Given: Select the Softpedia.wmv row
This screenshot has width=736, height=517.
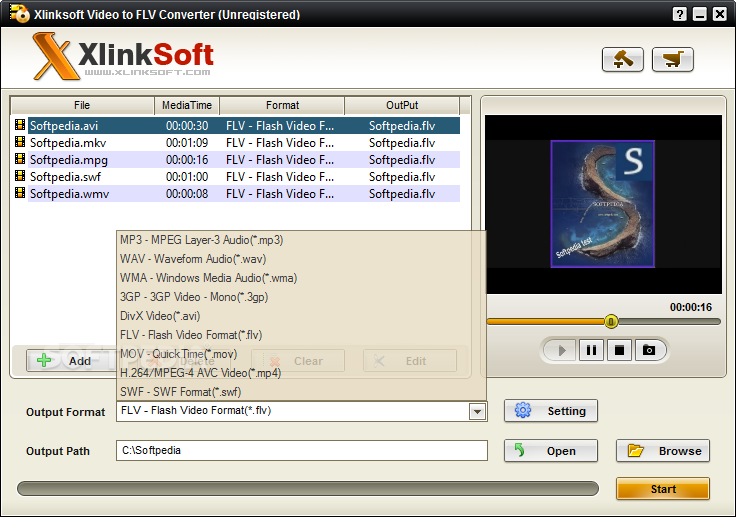Looking at the screenshot, I should pos(244,193).
